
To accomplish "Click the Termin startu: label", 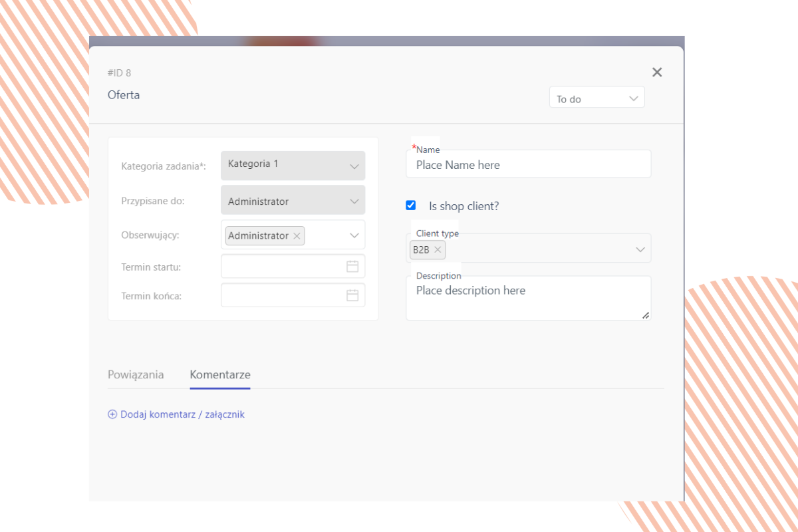I will click(151, 267).
